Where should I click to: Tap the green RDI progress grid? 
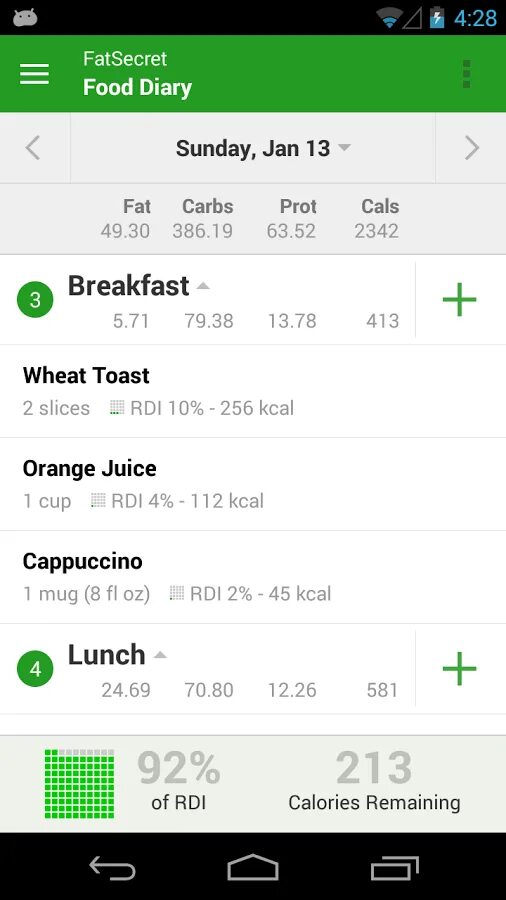click(79, 783)
